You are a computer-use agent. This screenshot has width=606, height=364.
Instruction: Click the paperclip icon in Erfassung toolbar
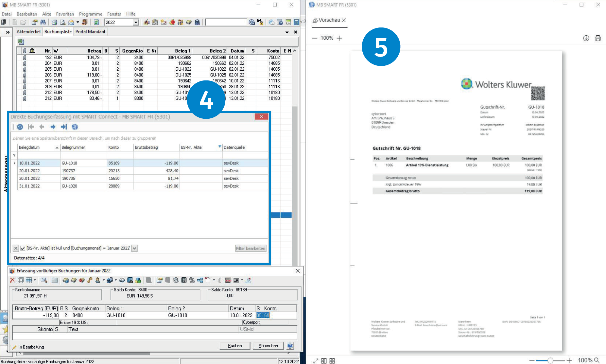(x=220, y=280)
